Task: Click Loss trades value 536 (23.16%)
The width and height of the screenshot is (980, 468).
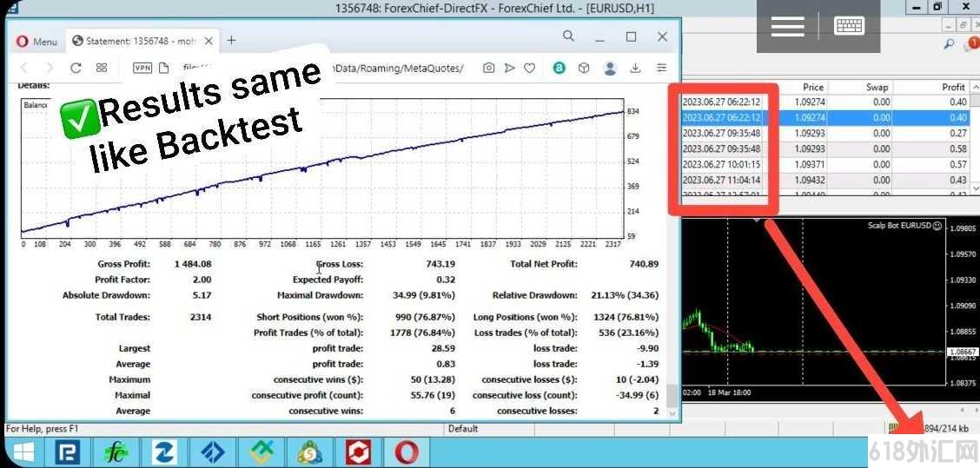Action: (x=628, y=333)
